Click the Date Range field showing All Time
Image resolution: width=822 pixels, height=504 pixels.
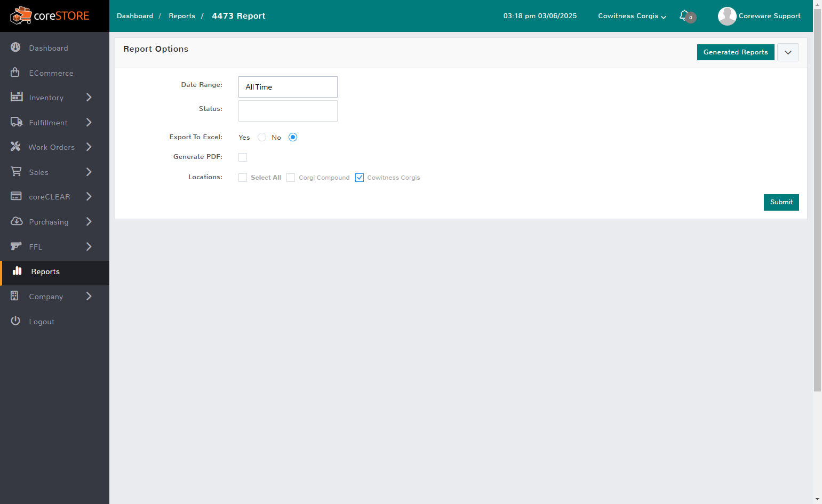click(288, 87)
